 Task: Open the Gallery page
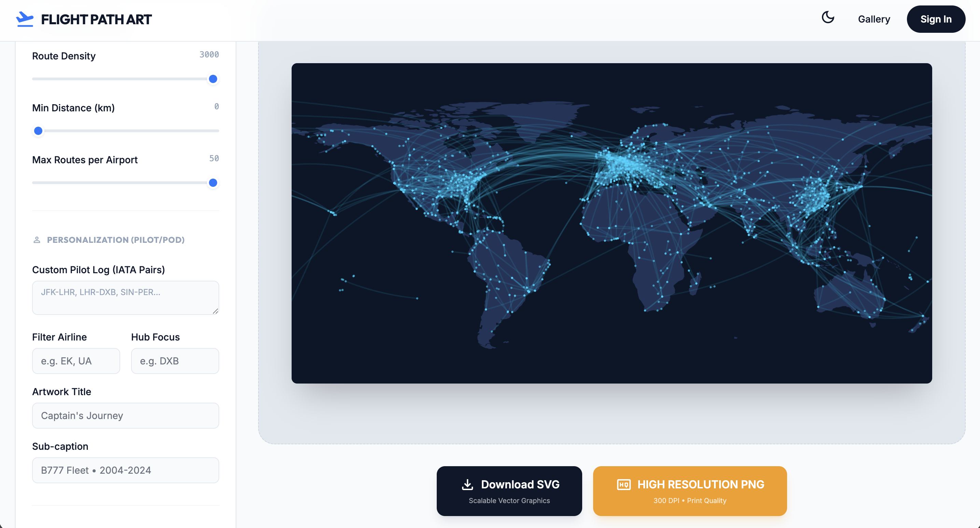point(874,19)
